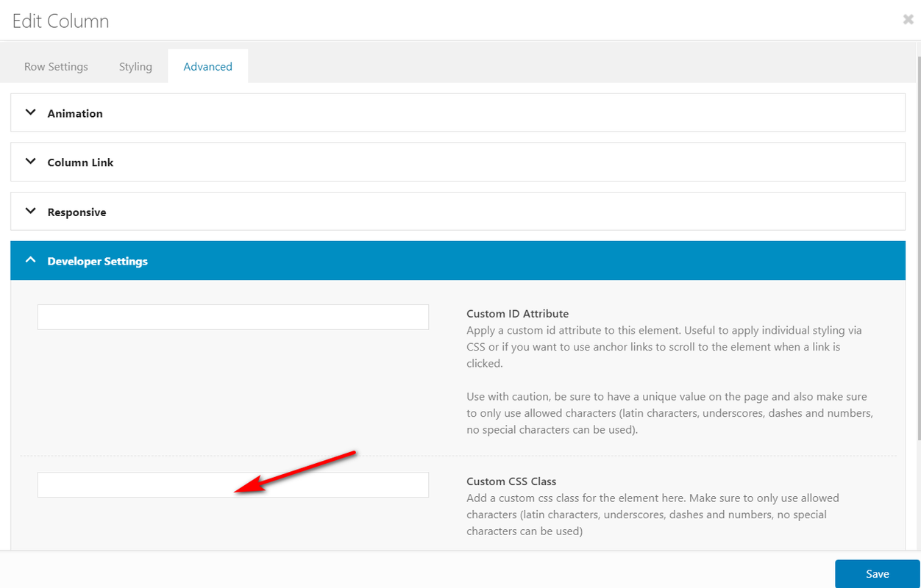Viewport: 921px width, 588px height.
Task: Click the Custom CSS Class input field
Action: [233, 484]
